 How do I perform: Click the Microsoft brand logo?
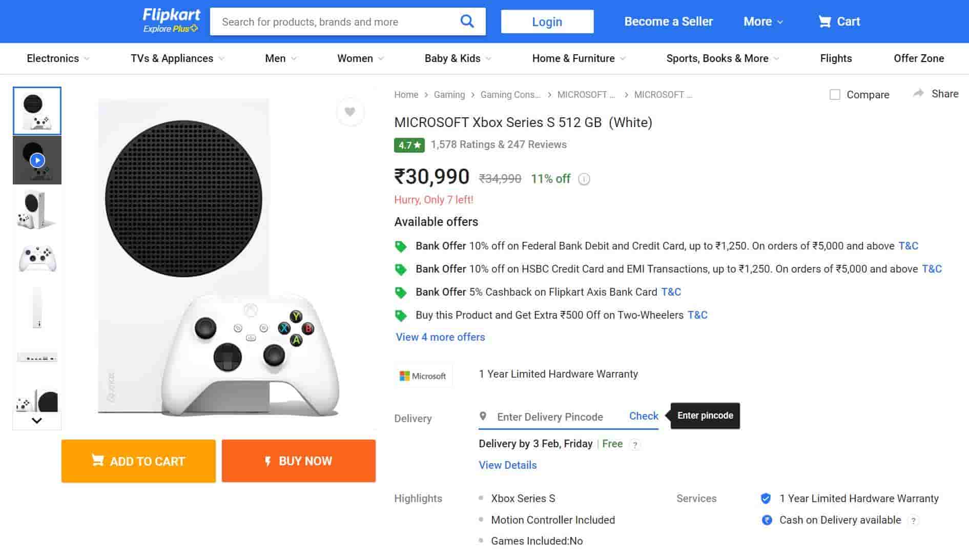click(423, 376)
